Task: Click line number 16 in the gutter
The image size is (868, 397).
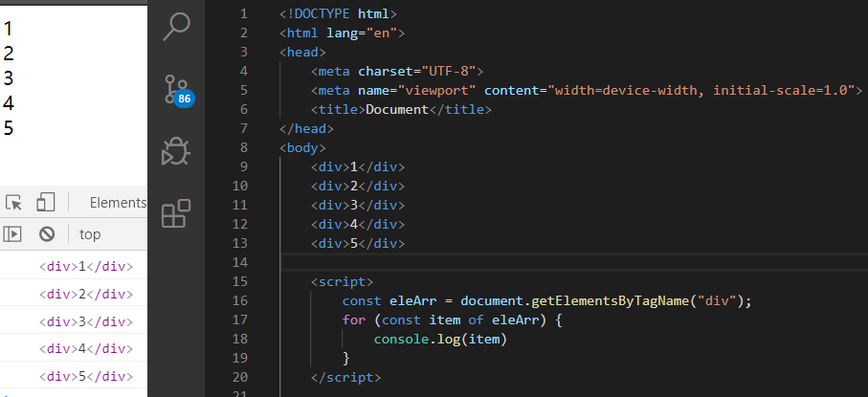Action: click(240, 301)
